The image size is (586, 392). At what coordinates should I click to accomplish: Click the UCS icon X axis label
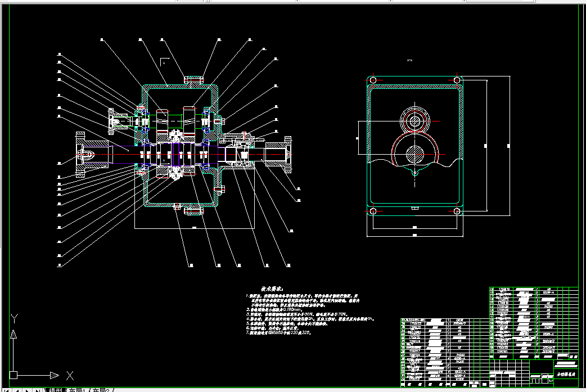[x=70, y=375]
